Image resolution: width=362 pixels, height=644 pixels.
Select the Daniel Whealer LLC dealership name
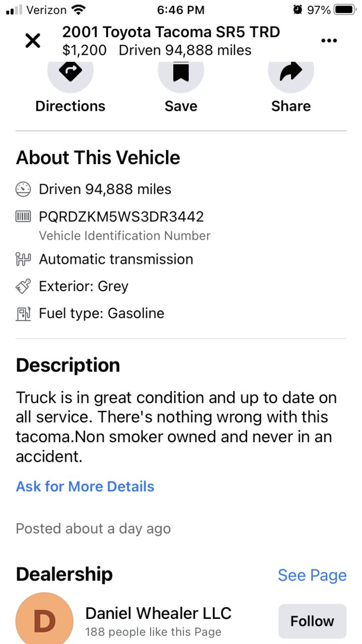tap(159, 613)
